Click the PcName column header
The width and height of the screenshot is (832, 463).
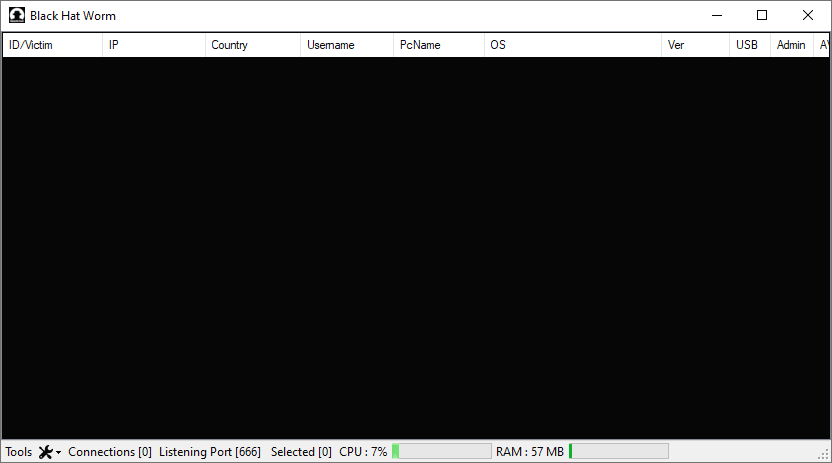(438, 45)
